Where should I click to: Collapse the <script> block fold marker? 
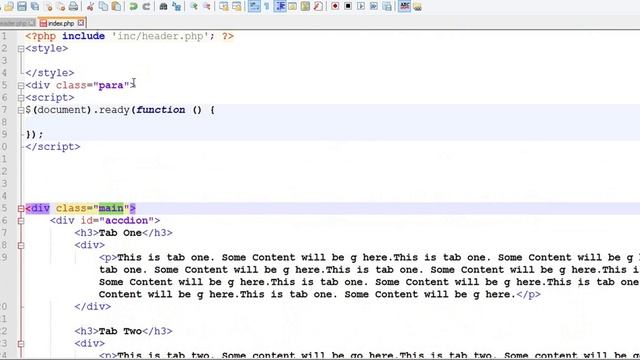(21, 98)
